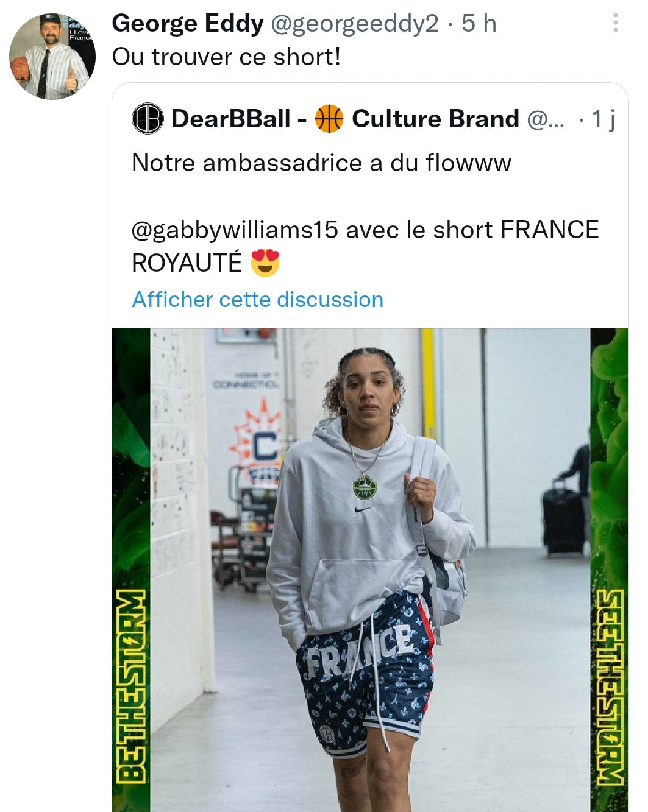Click George Eddy's profile avatar
Screen dimensions: 648x812
click(52, 56)
